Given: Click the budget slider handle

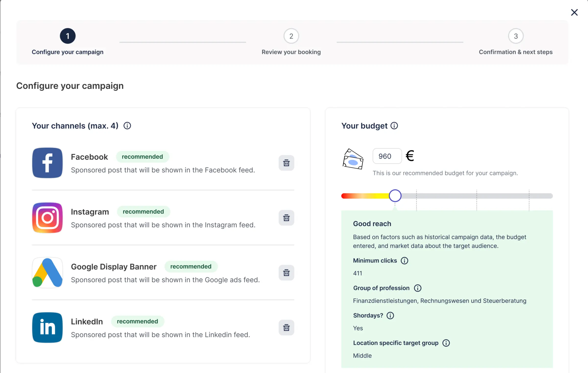Looking at the screenshot, I should point(395,196).
